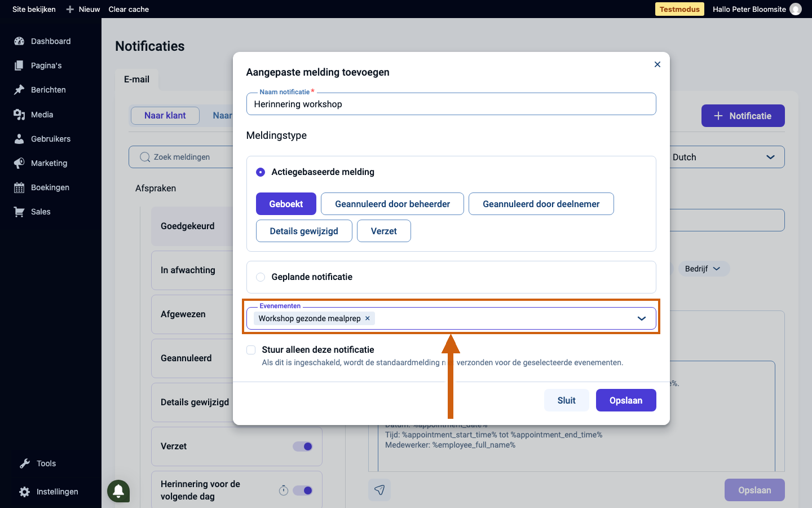Click the timer icon for next-day reminder
The width and height of the screenshot is (812, 508).
click(x=284, y=491)
